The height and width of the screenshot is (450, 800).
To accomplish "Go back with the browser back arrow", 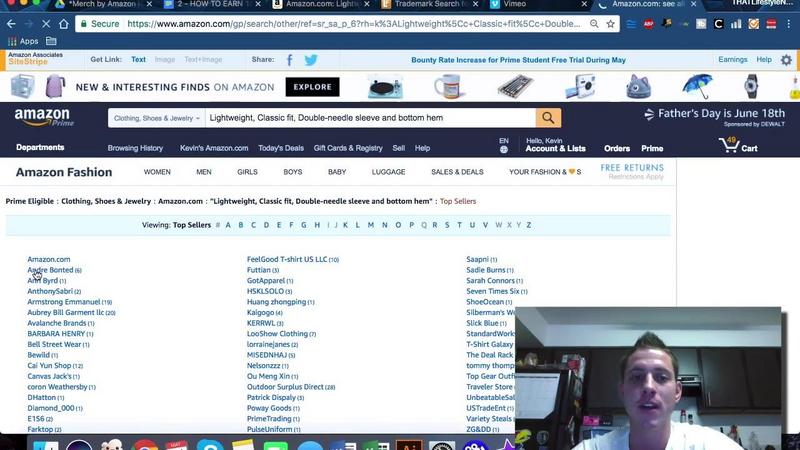I will pyautogui.click(x=11, y=24).
